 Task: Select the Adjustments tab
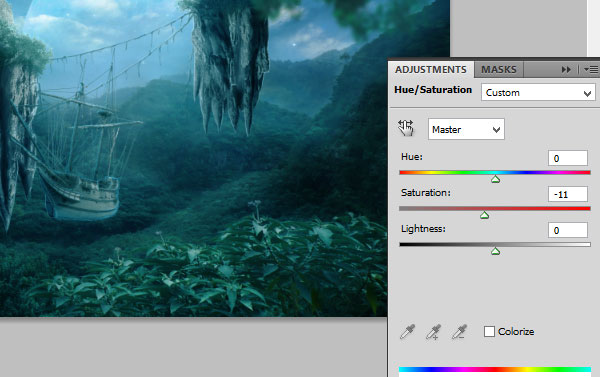pos(431,70)
